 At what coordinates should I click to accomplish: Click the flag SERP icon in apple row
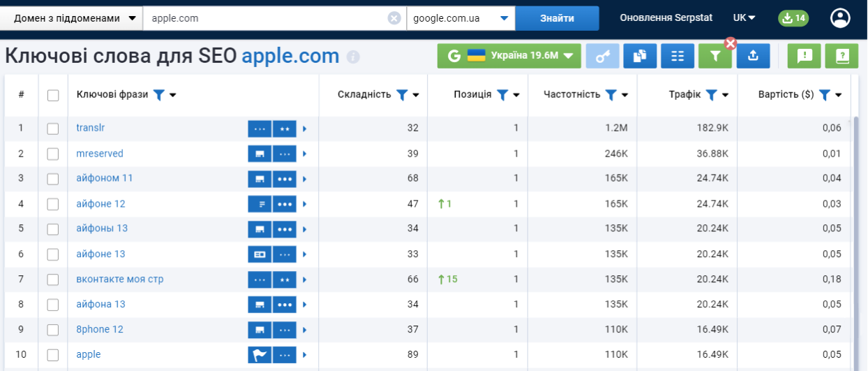[260, 355]
